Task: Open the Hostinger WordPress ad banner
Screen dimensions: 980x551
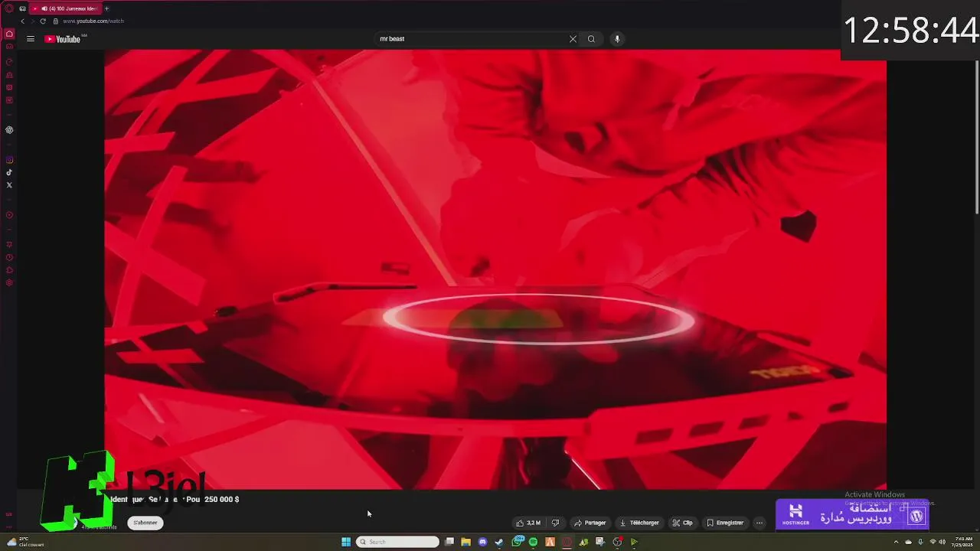Action: (x=852, y=514)
